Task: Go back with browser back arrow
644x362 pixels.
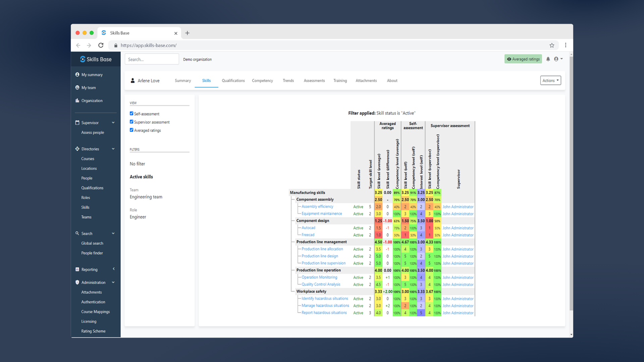Action: coord(78,45)
